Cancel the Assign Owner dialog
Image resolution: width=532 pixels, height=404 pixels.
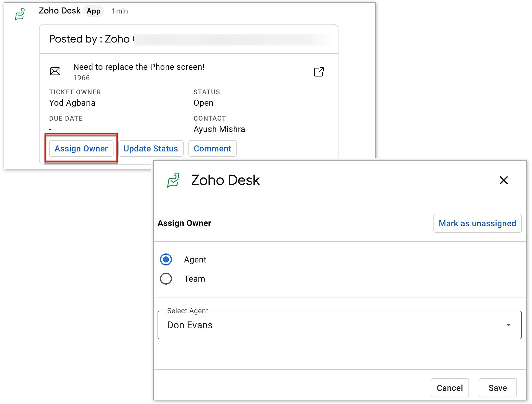[450, 388]
